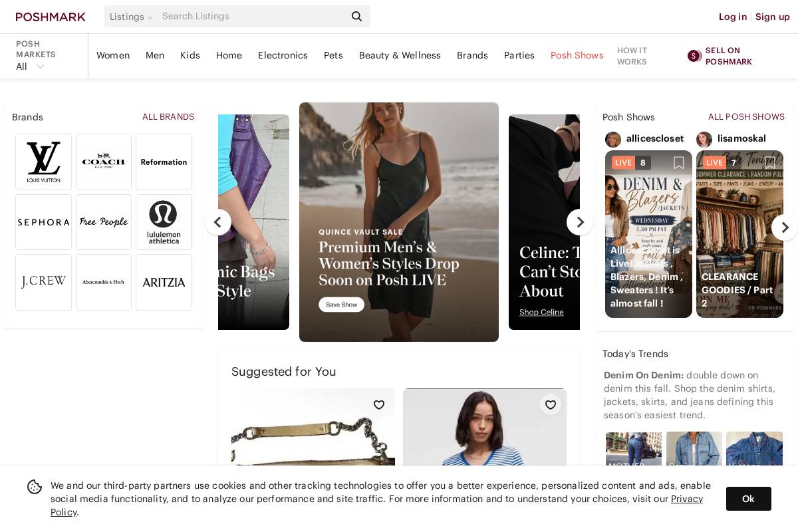Image resolution: width=798 pixels, height=532 pixels.
Task: Click the Shop Celine link
Action: [x=541, y=312]
